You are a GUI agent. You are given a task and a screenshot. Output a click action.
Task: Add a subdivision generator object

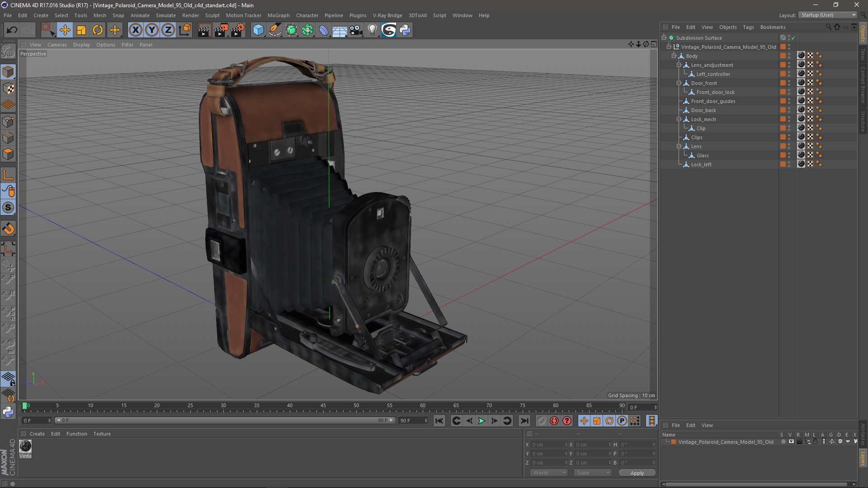pyautogui.click(x=291, y=30)
